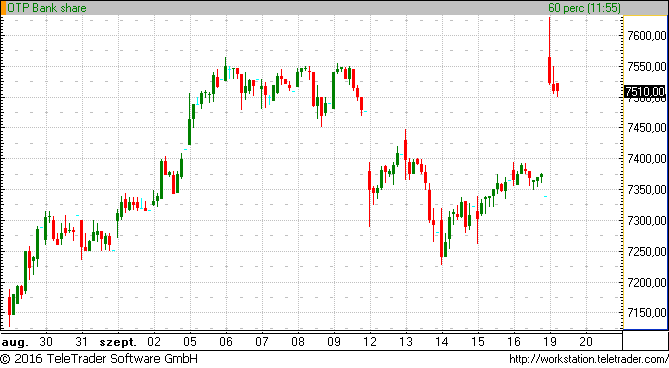The width and height of the screenshot is (669, 368).
Task: Select the tall red candle above 7600 on the 19th
Action: 550,50
